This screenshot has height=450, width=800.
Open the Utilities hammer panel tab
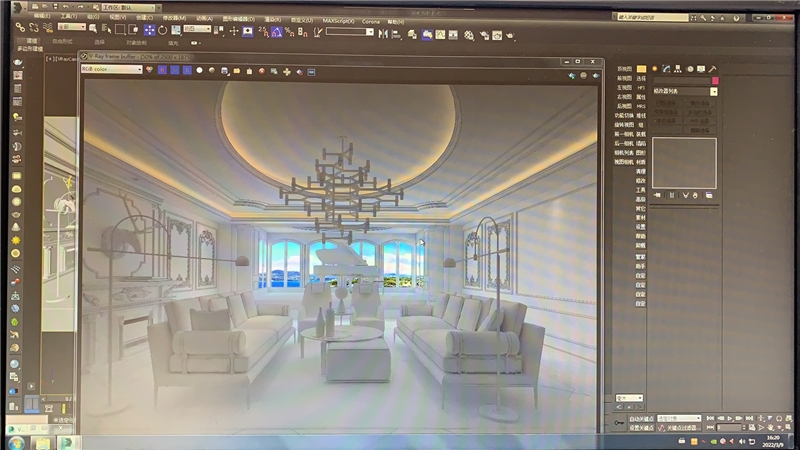pos(711,69)
